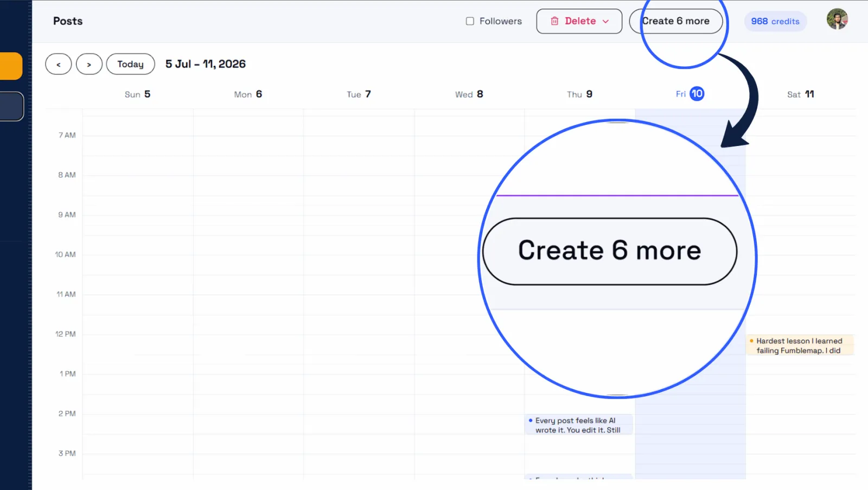
Task: Select Mon 6 day header
Action: coord(248,94)
